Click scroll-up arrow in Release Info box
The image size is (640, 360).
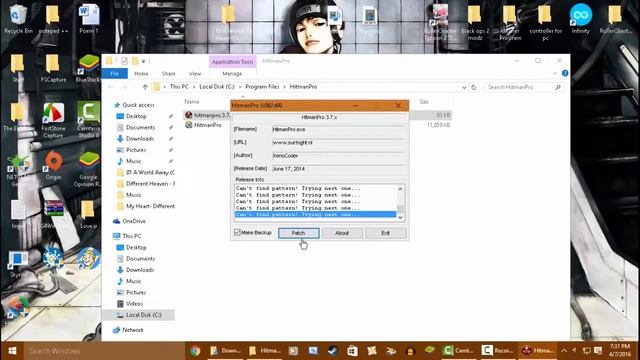[400, 189]
